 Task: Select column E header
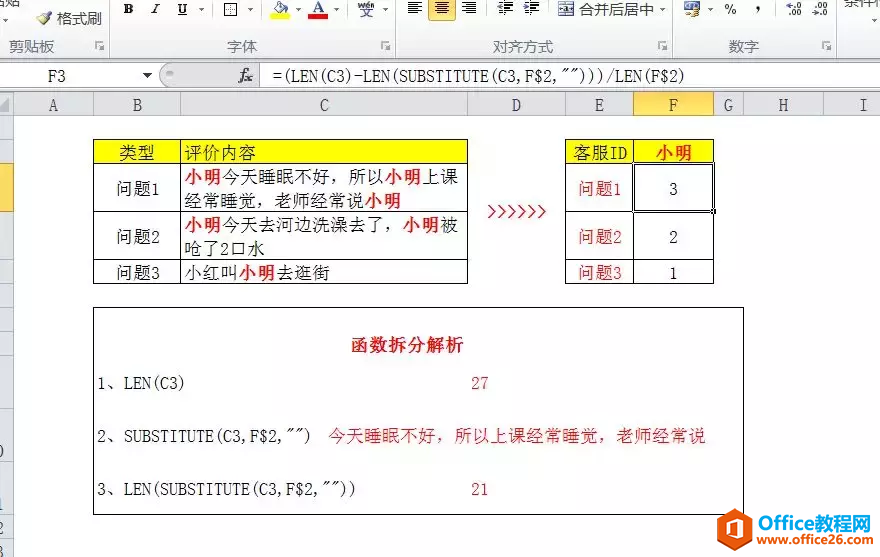[x=599, y=105]
